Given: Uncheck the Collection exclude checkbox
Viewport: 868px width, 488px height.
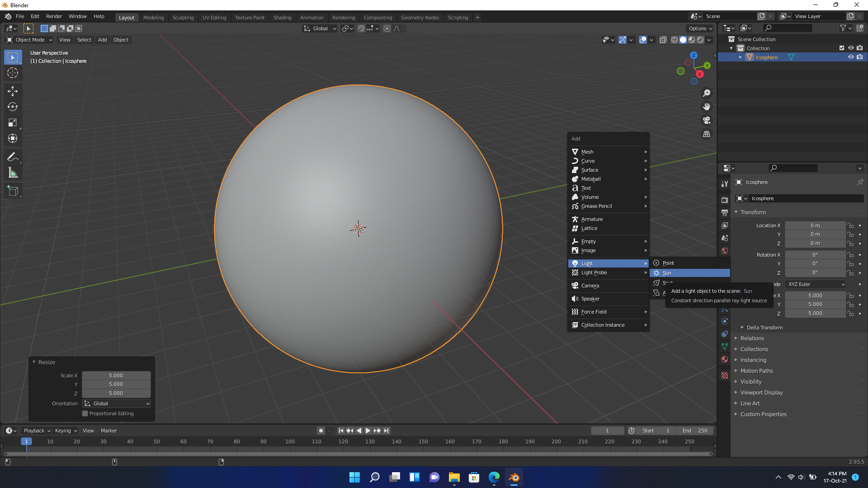Looking at the screenshot, I should (x=842, y=48).
